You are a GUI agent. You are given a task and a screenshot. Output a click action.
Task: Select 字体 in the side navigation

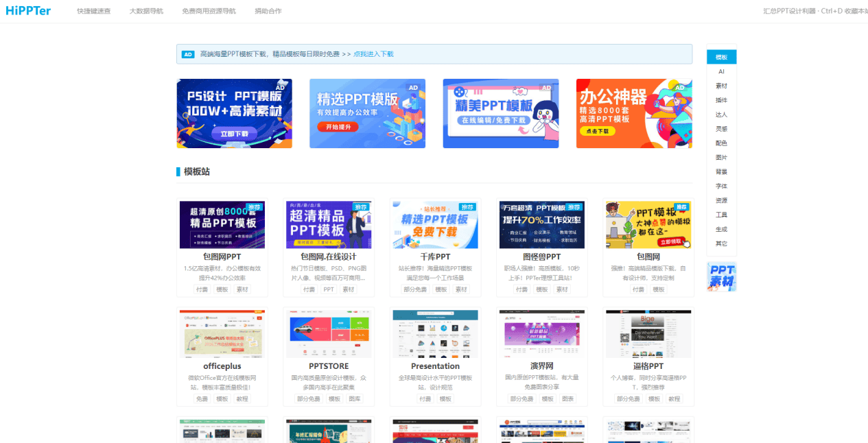pyautogui.click(x=721, y=187)
